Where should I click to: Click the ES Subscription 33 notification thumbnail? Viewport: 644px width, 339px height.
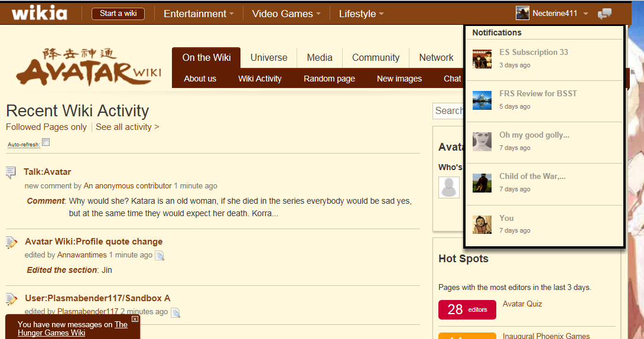pos(482,58)
